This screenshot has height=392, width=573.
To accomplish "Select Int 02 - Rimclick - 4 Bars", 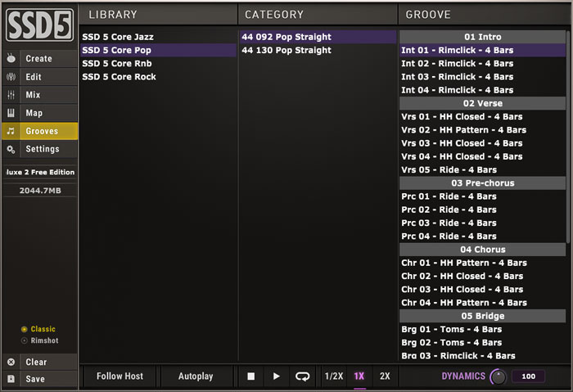I will [482, 64].
